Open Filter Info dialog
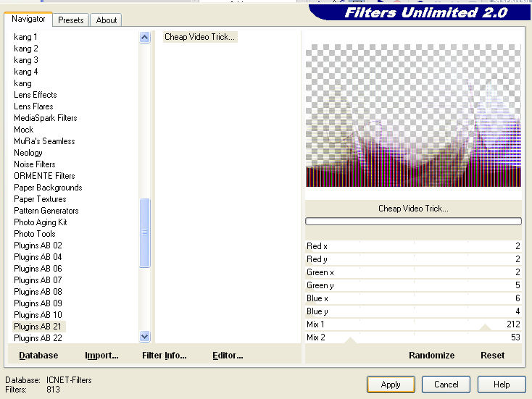Image resolution: width=532 pixels, height=399 pixels. tap(165, 356)
